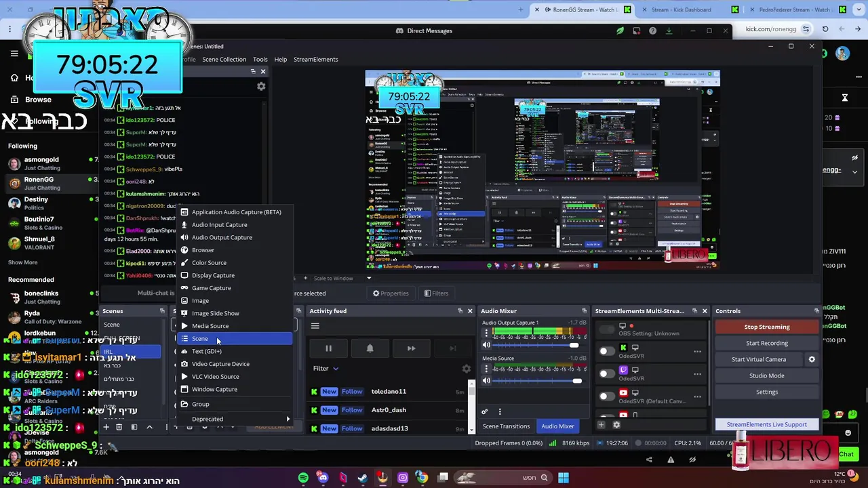Mute the Audio Output Capture 1 speaker
868x488 pixels.
click(486, 345)
